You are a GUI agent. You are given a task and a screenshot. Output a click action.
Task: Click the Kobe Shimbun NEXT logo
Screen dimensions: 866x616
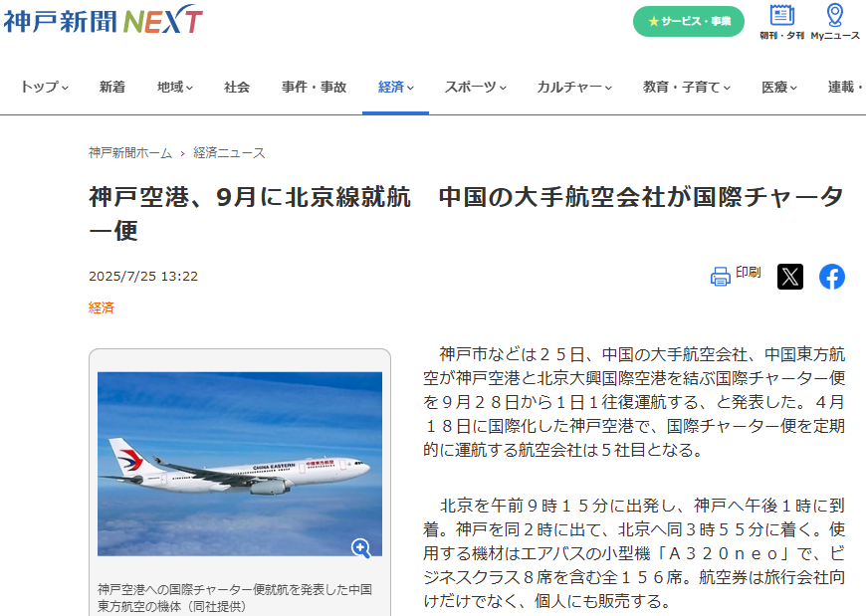click(x=104, y=21)
